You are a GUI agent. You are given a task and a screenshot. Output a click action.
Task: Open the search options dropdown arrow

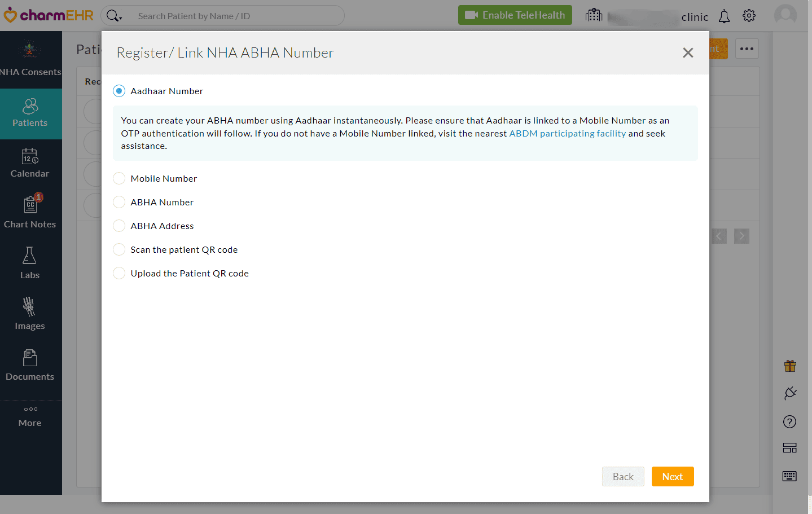coord(120,18)
